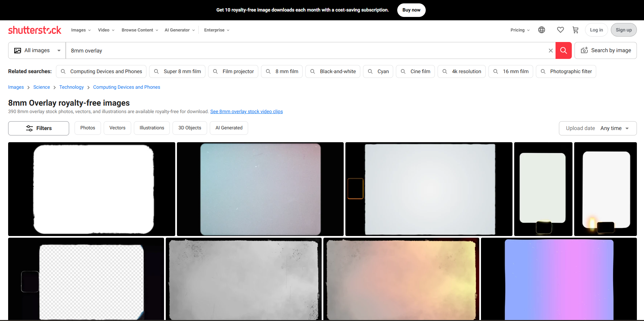Click the Shutterstock logo
The height and width of the screenshot is (321, 644).
[x=35, y=30]
